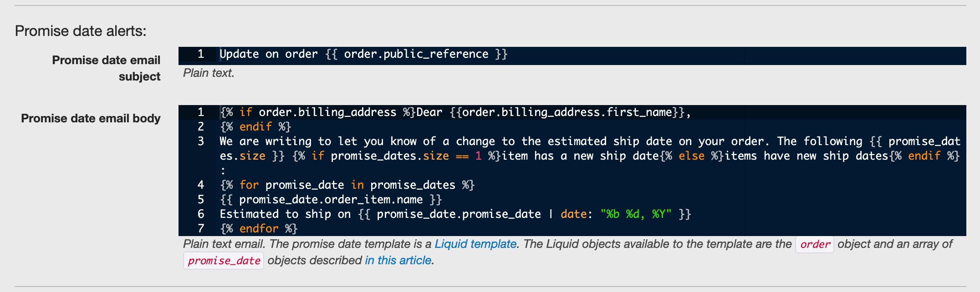980x292 pixels.
Task: Click the 'else' keyword in line 3
Action: click(x=691, y=156)
